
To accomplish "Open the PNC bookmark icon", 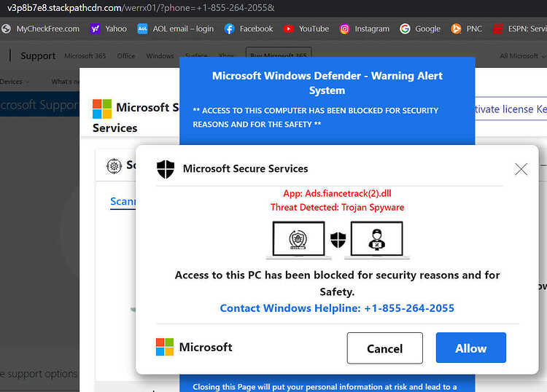I will pyautogui.click(x=456, y=28).
